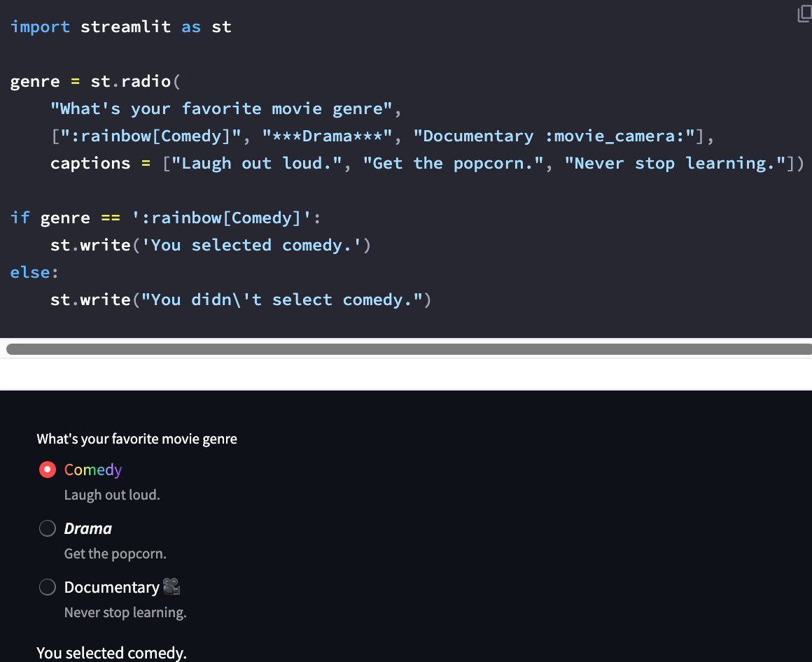Viewport: 812px width, 662px height.
Task: Select the Comedy radio button
Action: (x=48, y=470)
